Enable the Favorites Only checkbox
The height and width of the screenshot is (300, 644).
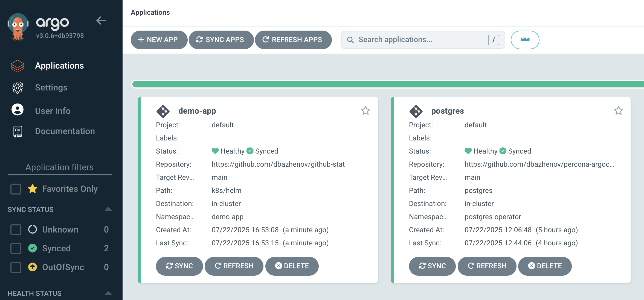tap(16, 189)
